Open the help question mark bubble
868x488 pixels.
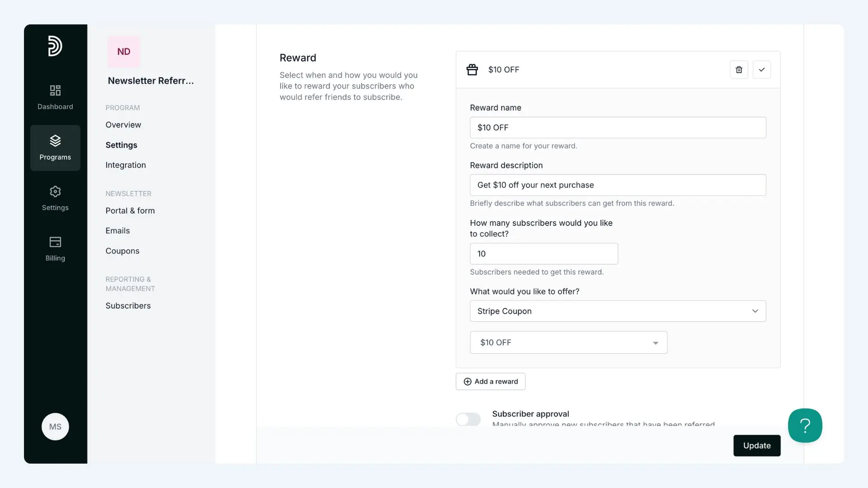pos(805,425)
